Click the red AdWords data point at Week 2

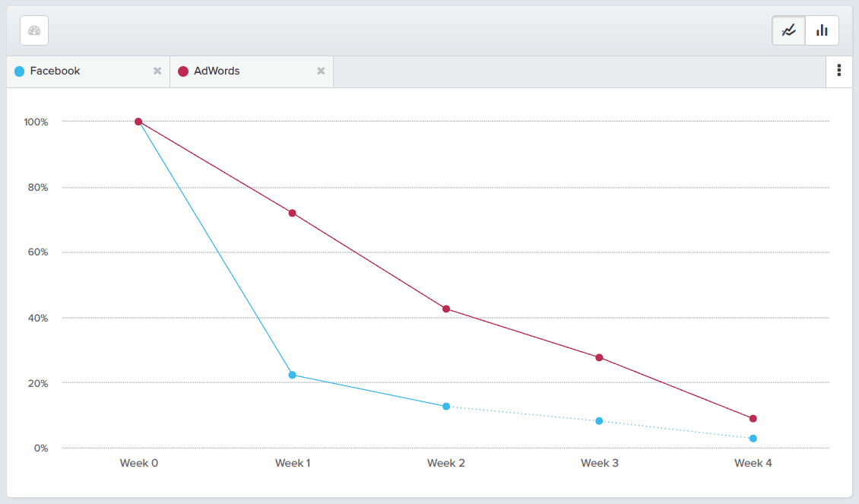pos(446,308)
